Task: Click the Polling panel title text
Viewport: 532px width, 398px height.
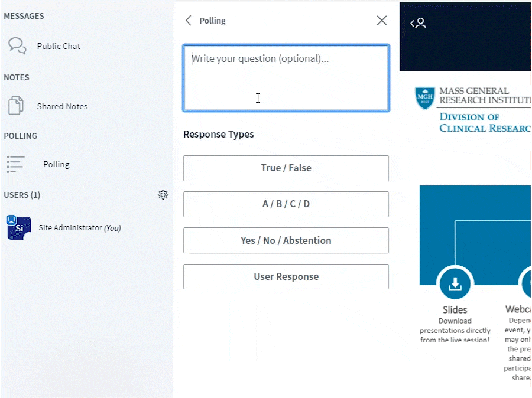Action: pos(213,21)
